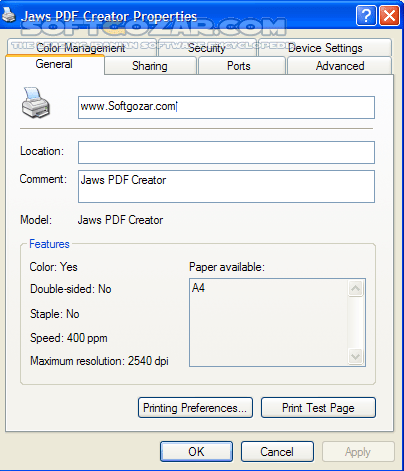Click the title bar printer icon
This screenshot has height=471, width=404.
click(9, 15)
